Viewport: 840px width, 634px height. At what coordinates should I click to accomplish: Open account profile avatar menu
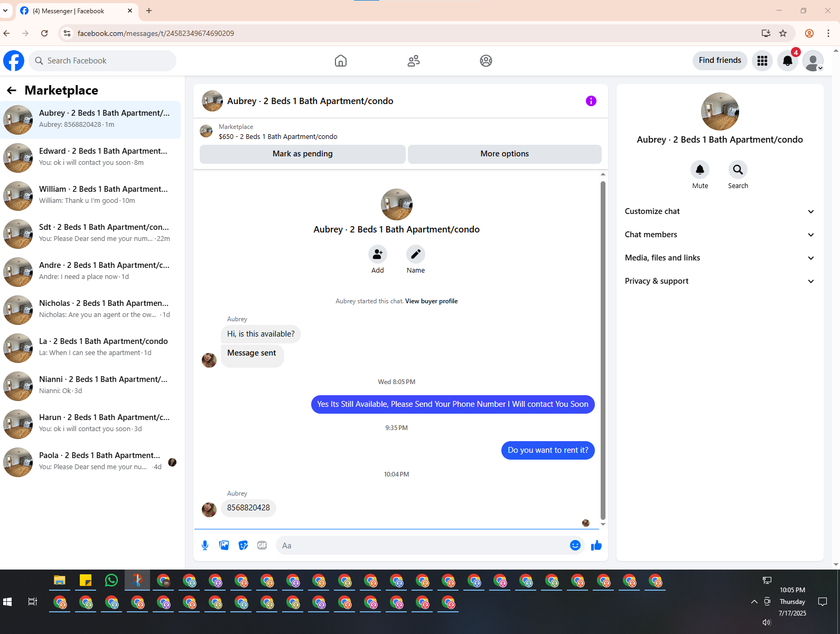tap(813, 61)
